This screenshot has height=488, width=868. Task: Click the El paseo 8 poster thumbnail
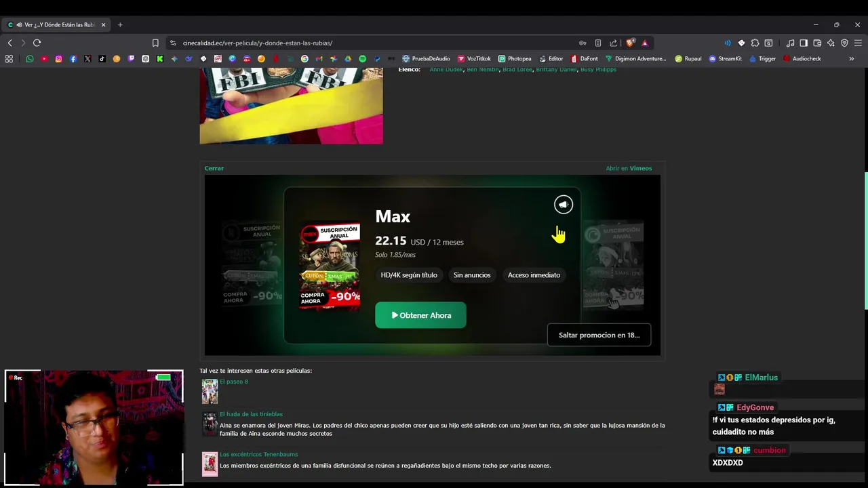(x=210, y=391)
